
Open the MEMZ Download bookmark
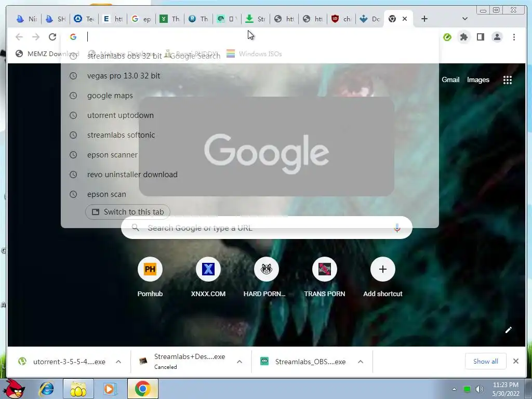[47, 54]
